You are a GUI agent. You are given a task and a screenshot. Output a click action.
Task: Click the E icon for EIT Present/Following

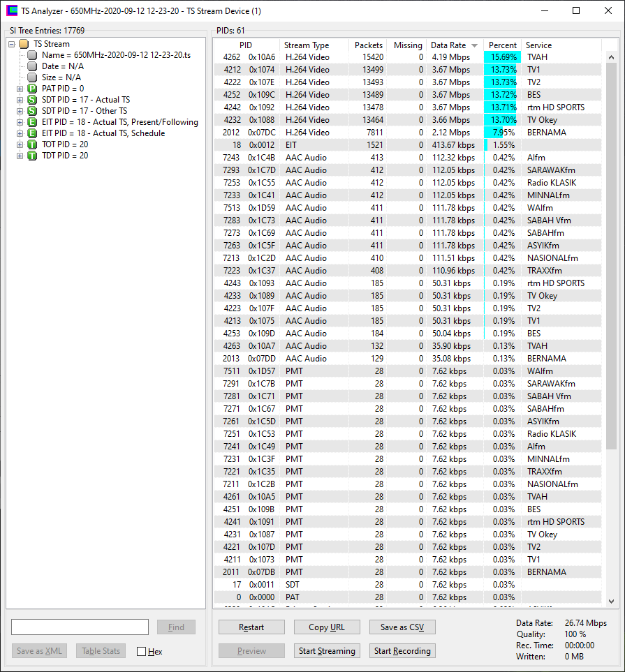pos(32,122)
